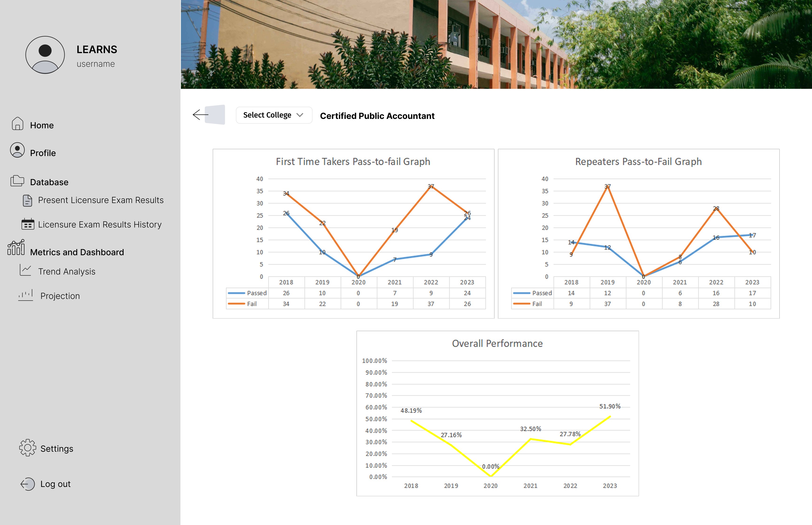Click Passed legend in First Time Takers chart

(247, 293)
